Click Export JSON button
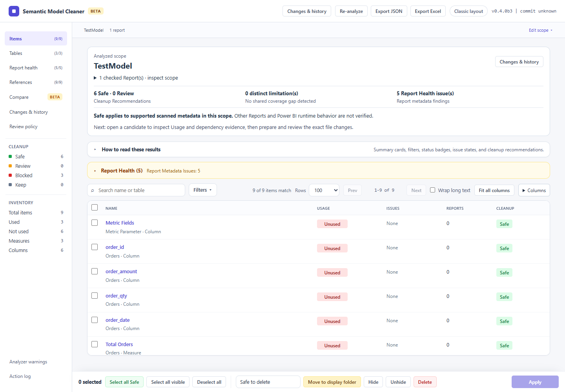The width and height of the screenshot is (565, 392). (x=389, y=11)
